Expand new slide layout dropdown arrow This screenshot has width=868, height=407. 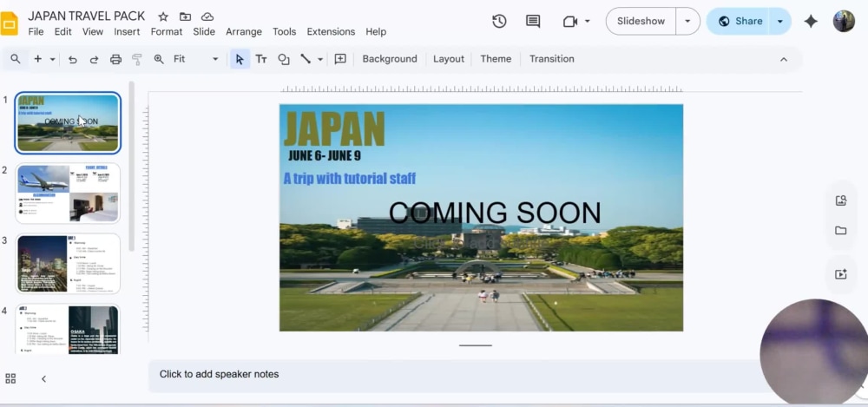coord(53,59)
